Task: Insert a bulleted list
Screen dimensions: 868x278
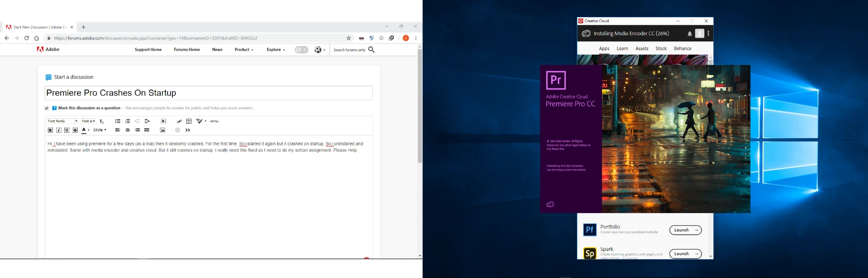Action: click(x=118, y=121)
